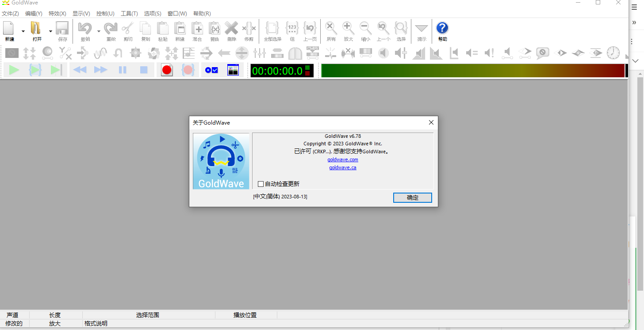Viewport: 644px width, 330px height.
Task: Click the Record in selection button
Action: [x=188, y=70]
